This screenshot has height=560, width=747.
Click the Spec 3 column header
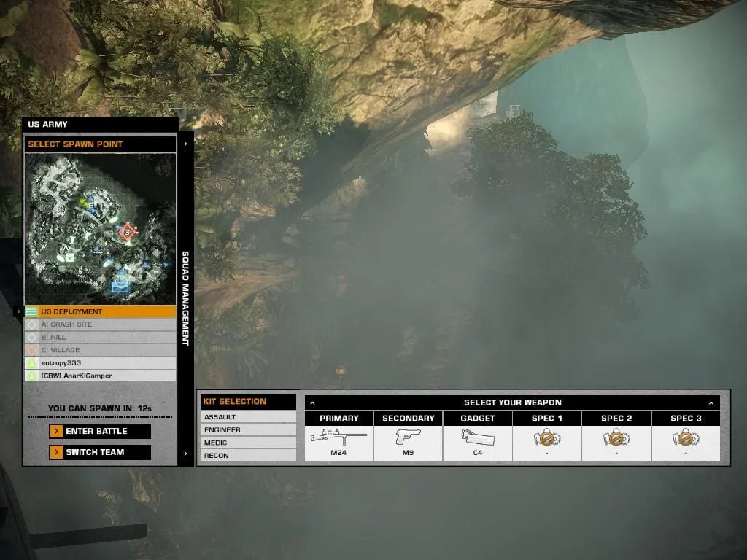[686, 418]
